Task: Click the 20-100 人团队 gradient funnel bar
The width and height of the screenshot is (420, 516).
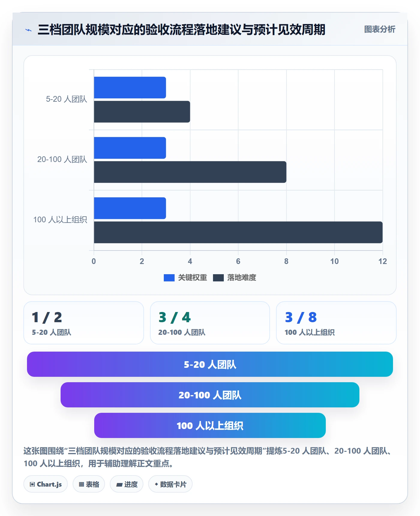Action: [x=210, y=395]
